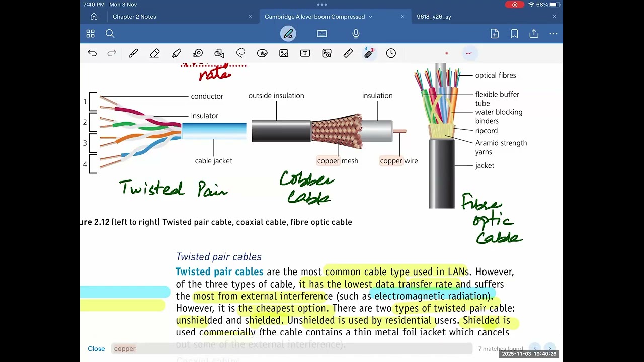Click the 'Aramid strength yarns' label
Viewport: 644px width, 362px height.
coord(501,147)
